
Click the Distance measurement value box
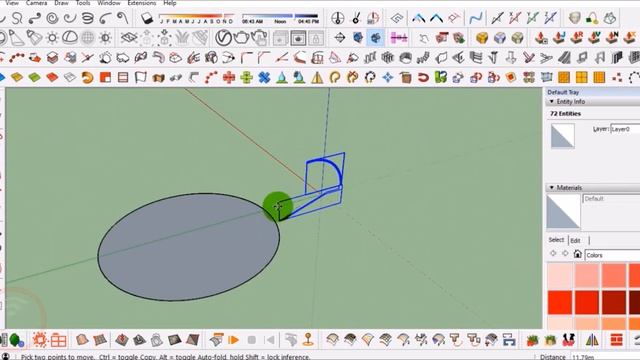[x=605, y=357]
